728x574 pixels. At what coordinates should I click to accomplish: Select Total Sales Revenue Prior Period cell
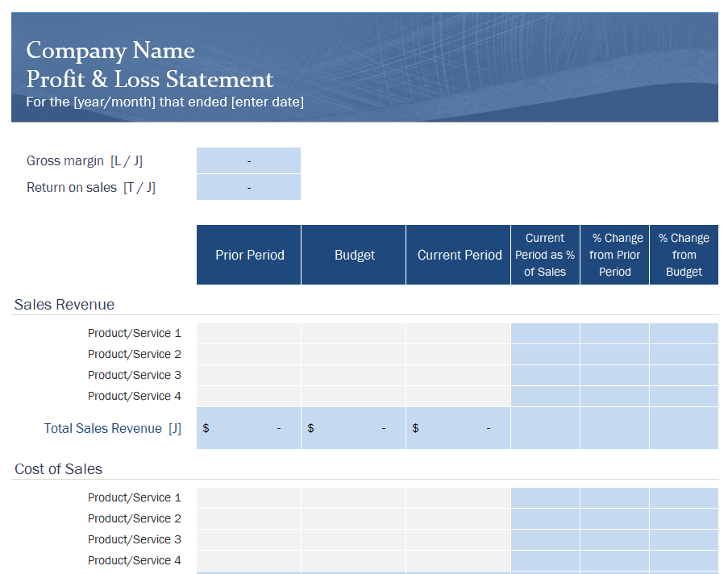[249, 428]
